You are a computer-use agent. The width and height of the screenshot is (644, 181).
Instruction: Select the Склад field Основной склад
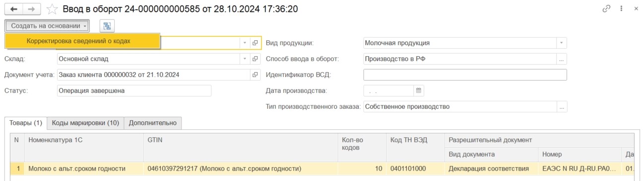pyautogui.click(x=148, y=59)
